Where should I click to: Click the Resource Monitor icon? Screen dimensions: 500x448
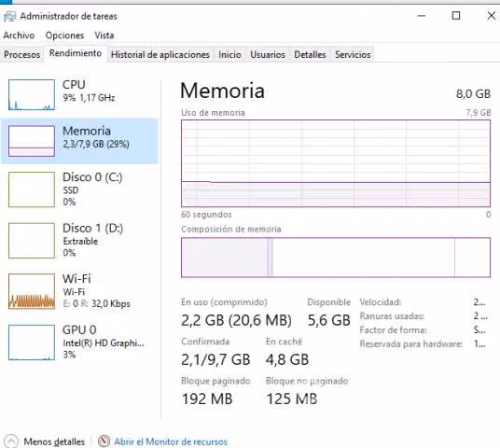(104, 441)
